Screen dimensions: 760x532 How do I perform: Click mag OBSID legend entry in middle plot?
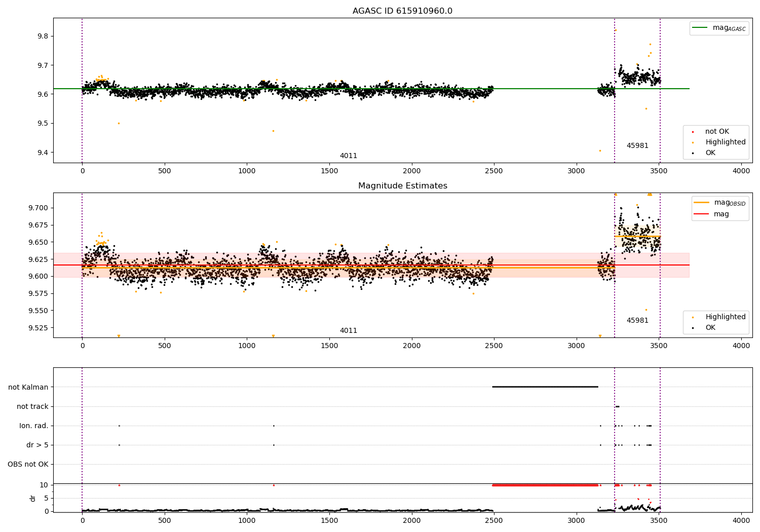tap(720, 203)
